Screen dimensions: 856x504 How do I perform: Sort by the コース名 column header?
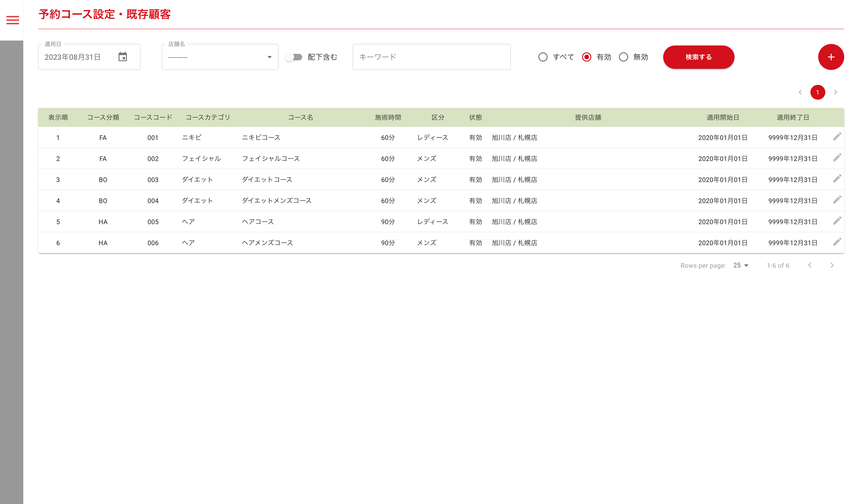pos(300,118)
